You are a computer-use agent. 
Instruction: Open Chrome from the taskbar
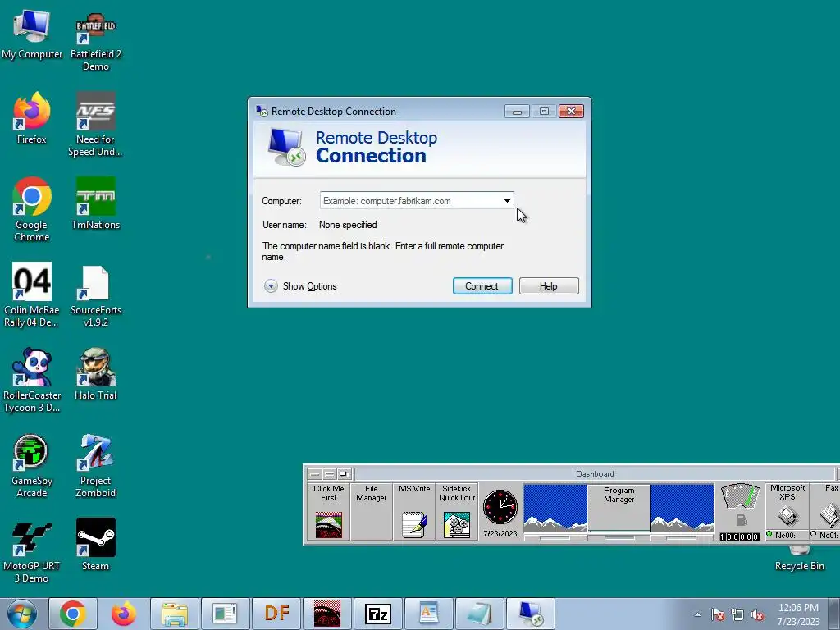click(x=73, y=614)
